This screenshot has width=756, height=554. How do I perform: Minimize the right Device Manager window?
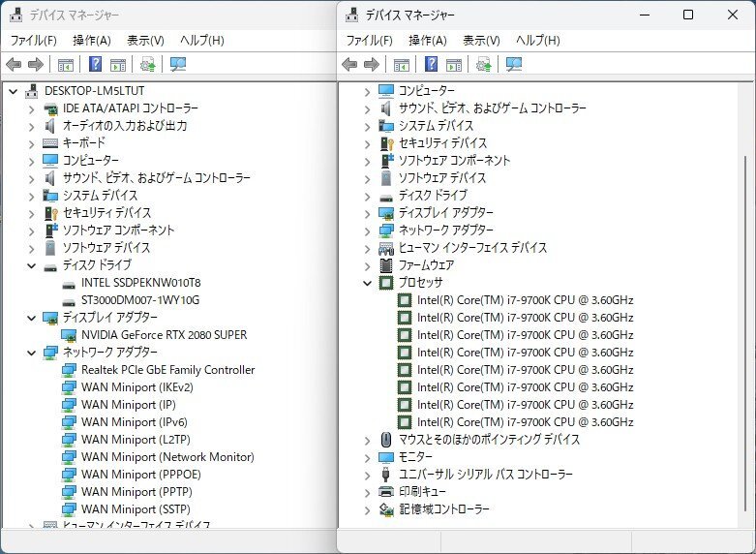click(x=645, y=15)
